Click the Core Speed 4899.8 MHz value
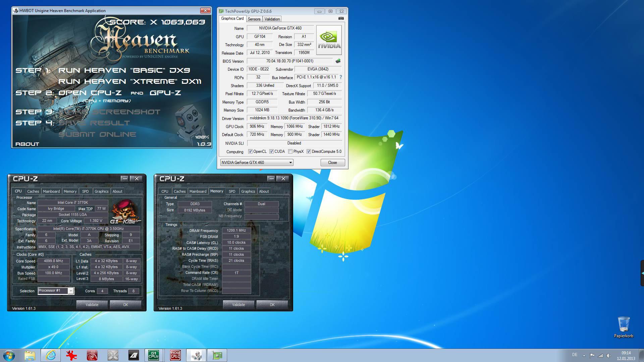Image resolution: width=644 pixels, height=362 pixels. pos(53,261)
